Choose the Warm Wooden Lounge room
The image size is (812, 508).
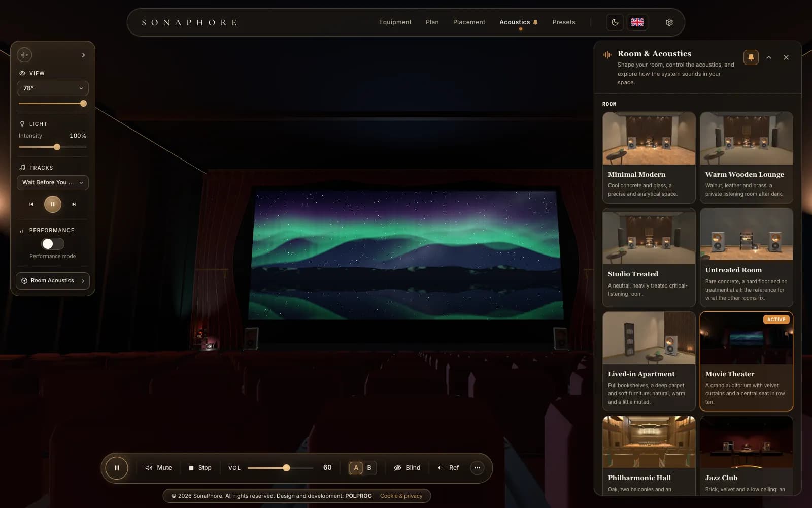point(746,157)
